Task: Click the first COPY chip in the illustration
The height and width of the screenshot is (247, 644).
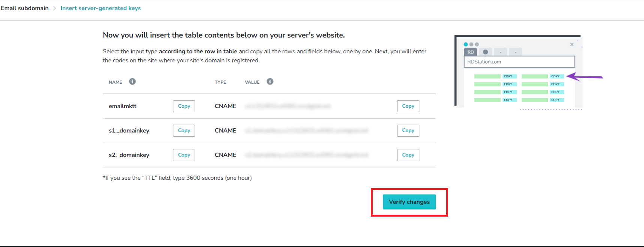Action: click(509, 76)
